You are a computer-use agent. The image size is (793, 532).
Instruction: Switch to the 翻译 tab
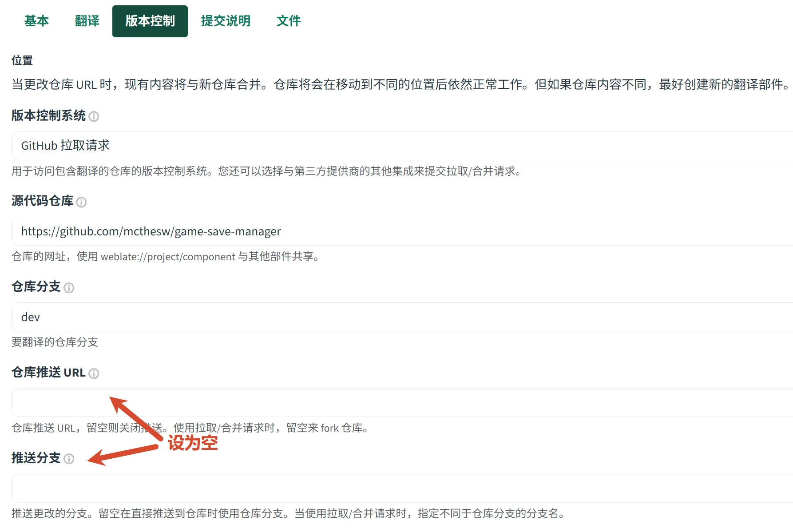[87, 21]
